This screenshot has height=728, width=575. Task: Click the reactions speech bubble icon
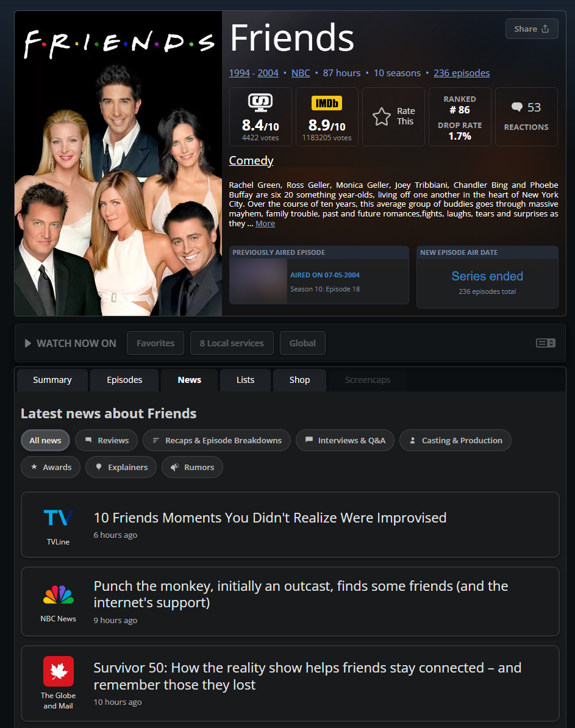tap(517, 107)
